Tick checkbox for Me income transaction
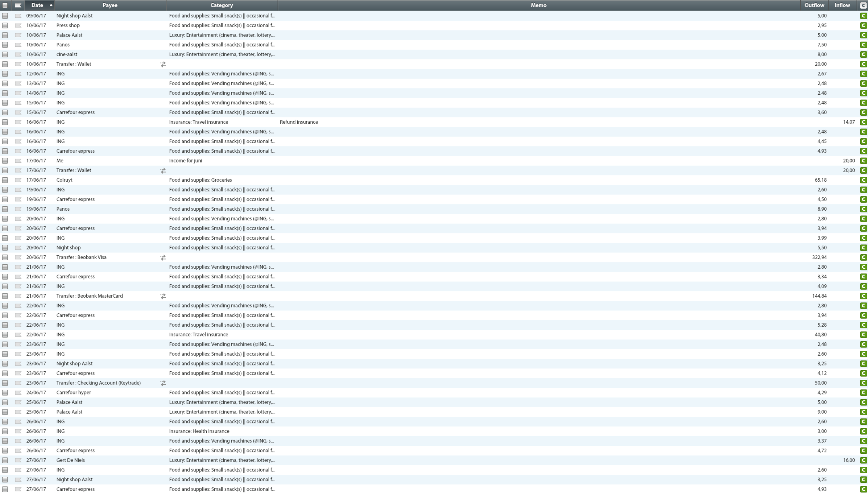This screenshot has width=868, height=494. coord(5,161)
